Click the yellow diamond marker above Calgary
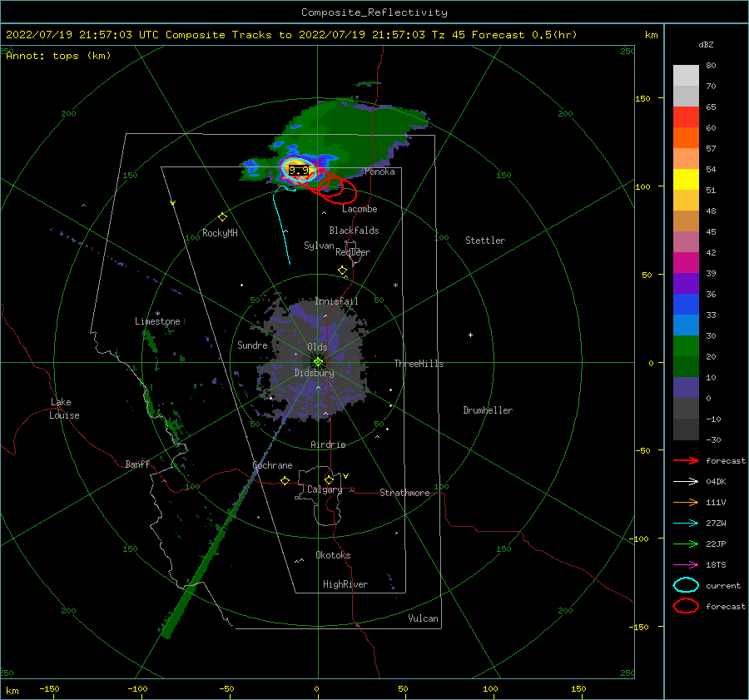Screen dimensions: 749x700 [329, 479]
